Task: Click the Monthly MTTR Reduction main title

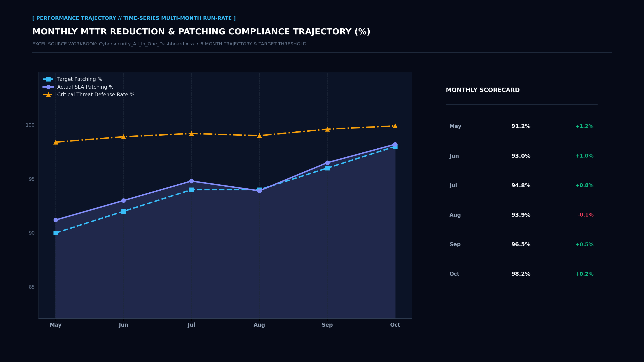Action: pyautogui.click(x=201, y=32)
